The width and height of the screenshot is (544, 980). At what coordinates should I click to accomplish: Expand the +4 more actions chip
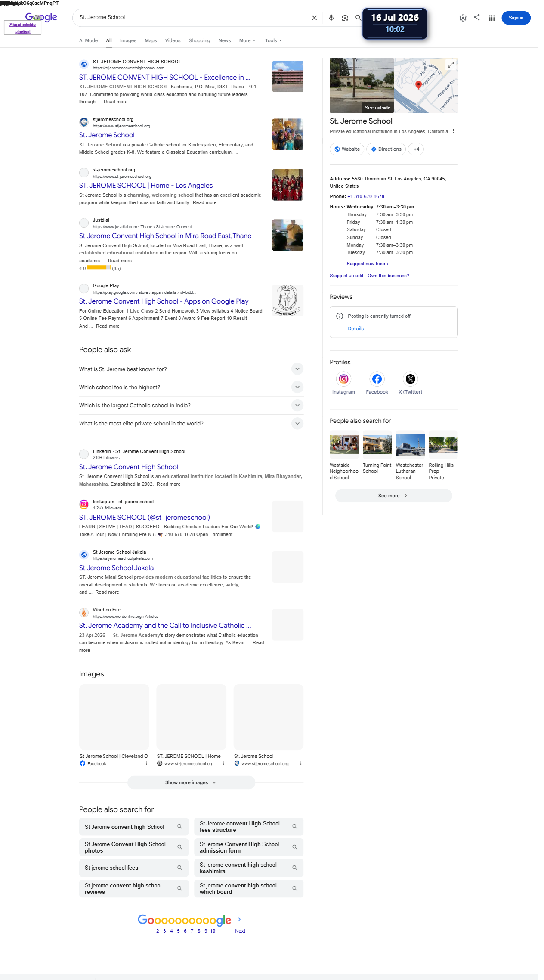(416, 149)
